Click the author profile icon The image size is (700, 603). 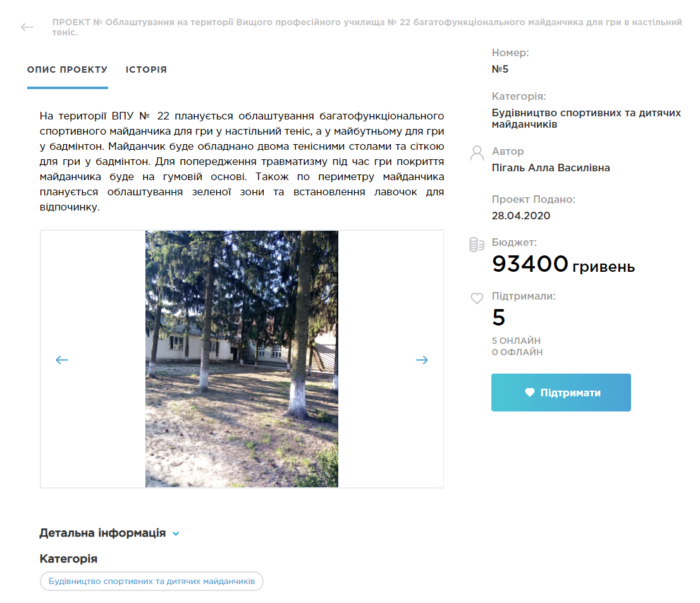click(477, 153)
